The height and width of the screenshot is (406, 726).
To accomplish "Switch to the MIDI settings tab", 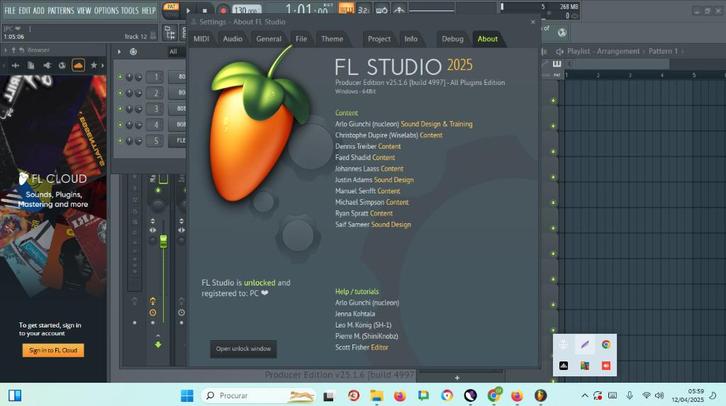I will tap(201, 39).
